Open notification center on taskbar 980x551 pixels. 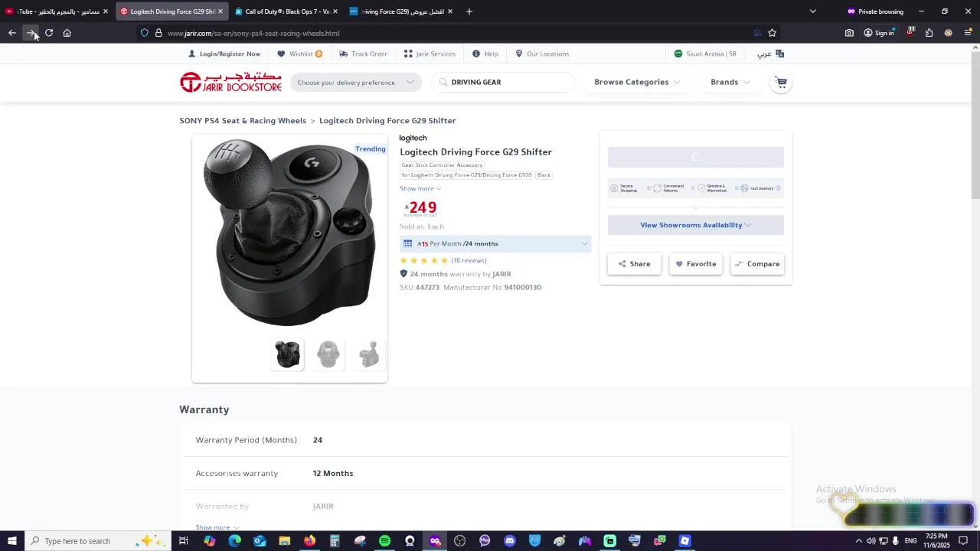[963, 541]
